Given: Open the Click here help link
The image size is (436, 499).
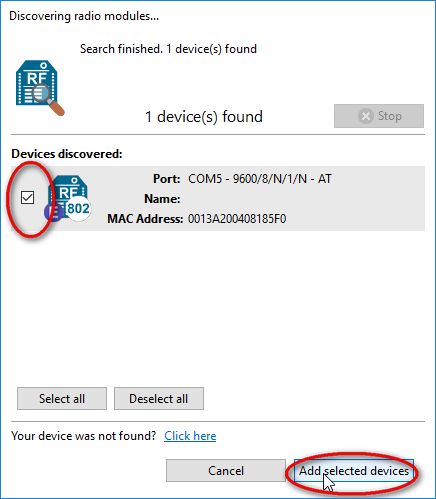Looking at the screenshot, I should pyautogui.click(x=190, y=436).
